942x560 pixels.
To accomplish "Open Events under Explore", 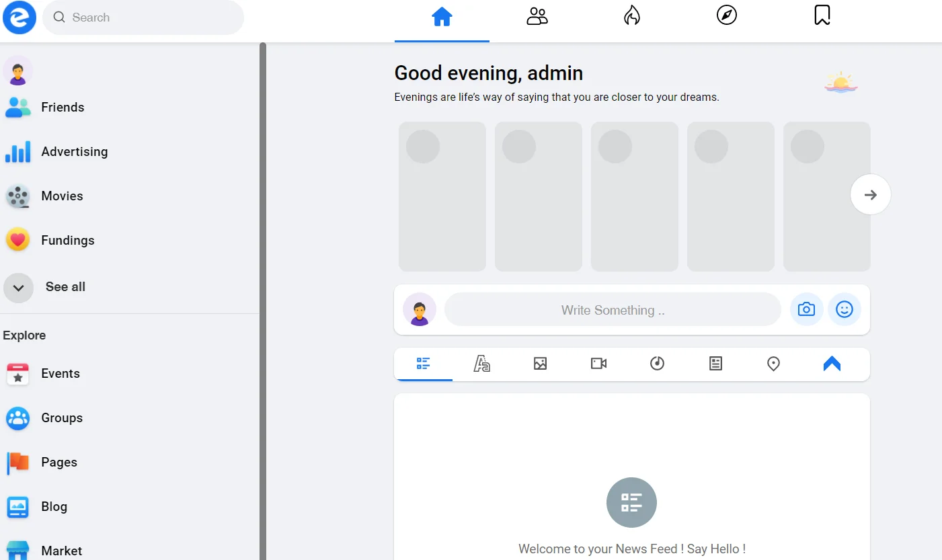I will click(60, 374).
